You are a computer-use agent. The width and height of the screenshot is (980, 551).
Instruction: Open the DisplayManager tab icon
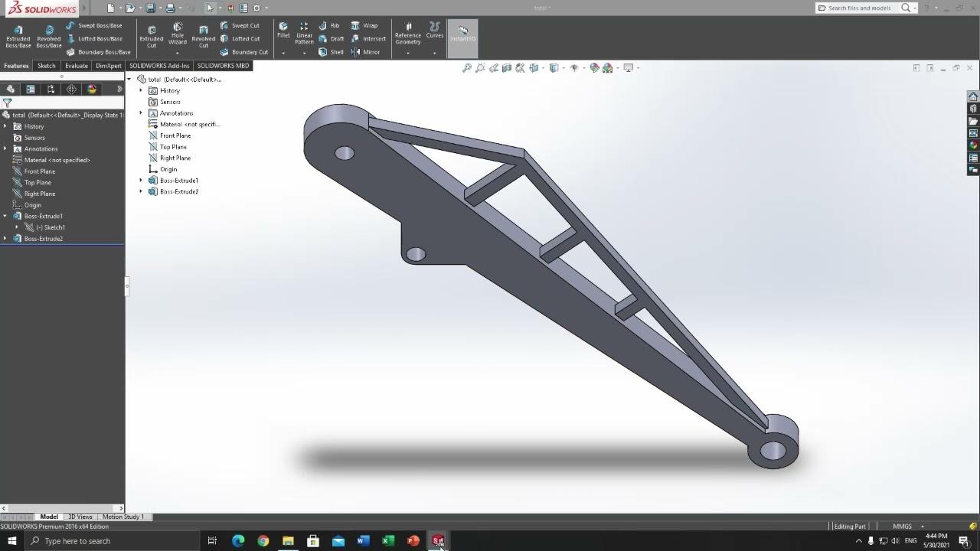pos(92,89)
